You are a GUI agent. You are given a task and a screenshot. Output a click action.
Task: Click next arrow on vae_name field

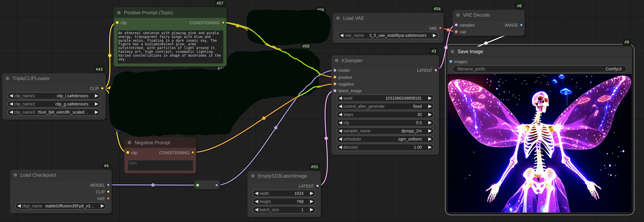[x=434, y=35]
